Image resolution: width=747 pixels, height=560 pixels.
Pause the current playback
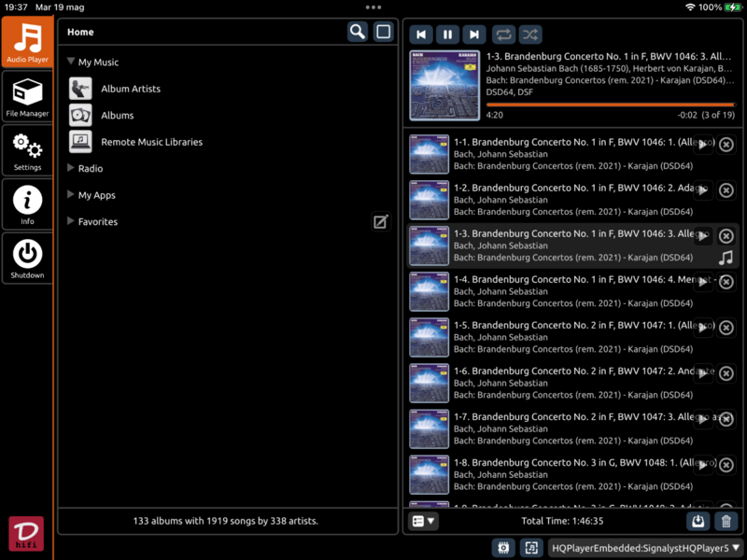pyautogui.click(x=447, y=35)
